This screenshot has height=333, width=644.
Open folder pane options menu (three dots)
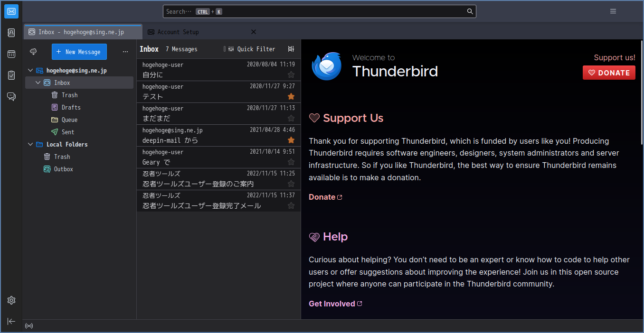click(125, 52)
